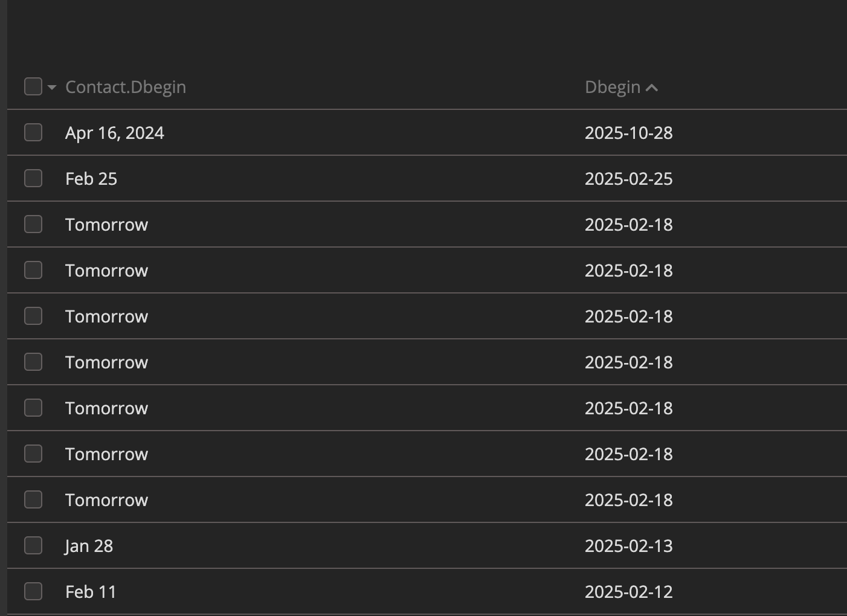Viewport: 847px width, 616px height.
Task: Select the Feb 25 row checkbox
Action: (x=33, y=178)
